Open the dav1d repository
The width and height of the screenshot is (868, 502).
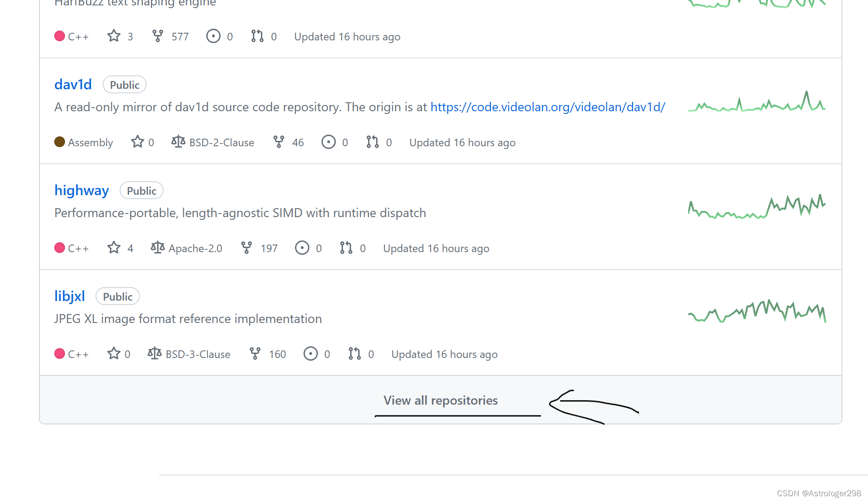[73, 84]
